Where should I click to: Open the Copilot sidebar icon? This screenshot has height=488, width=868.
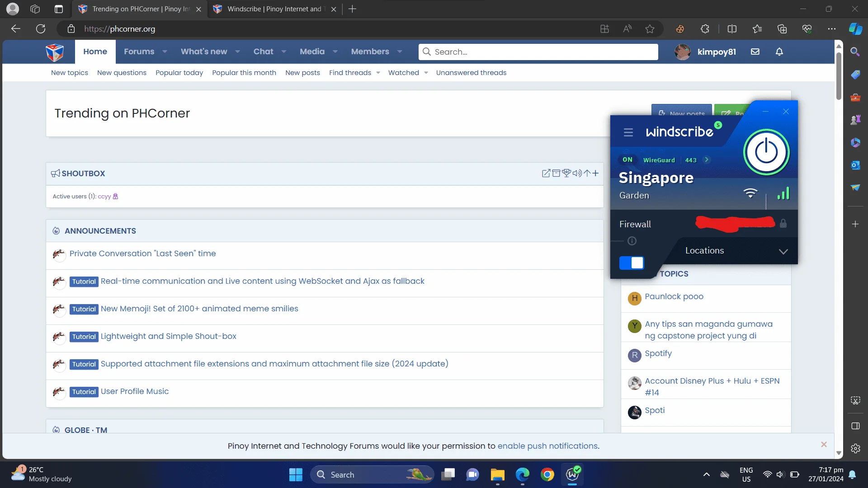[855, 29]
